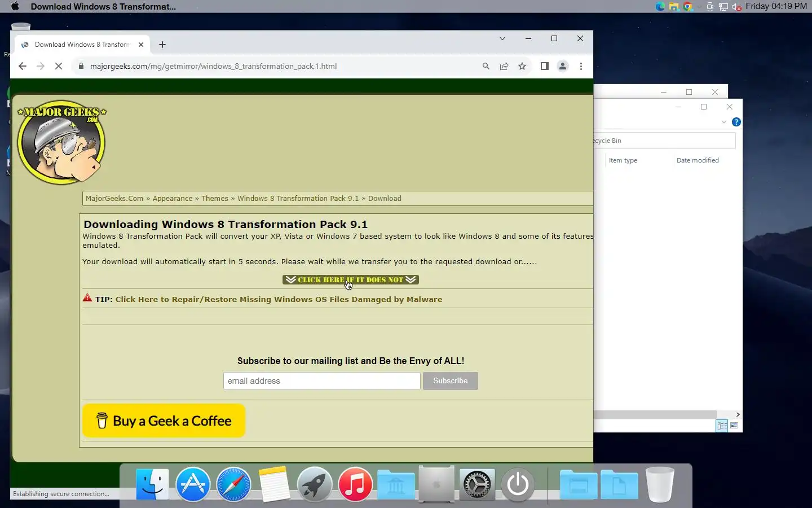The image size is (812, 508).
Task: Click the Edge icon in menu bar
Action: click(660, 7)
